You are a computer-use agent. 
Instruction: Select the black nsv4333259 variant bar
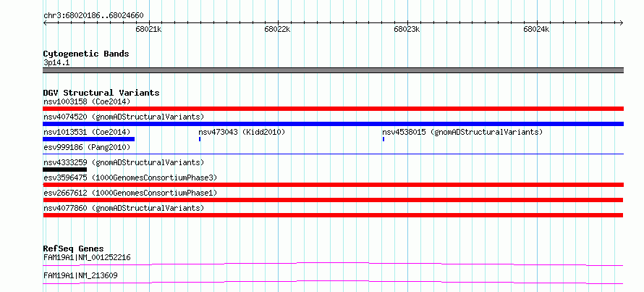pos(65,170)
